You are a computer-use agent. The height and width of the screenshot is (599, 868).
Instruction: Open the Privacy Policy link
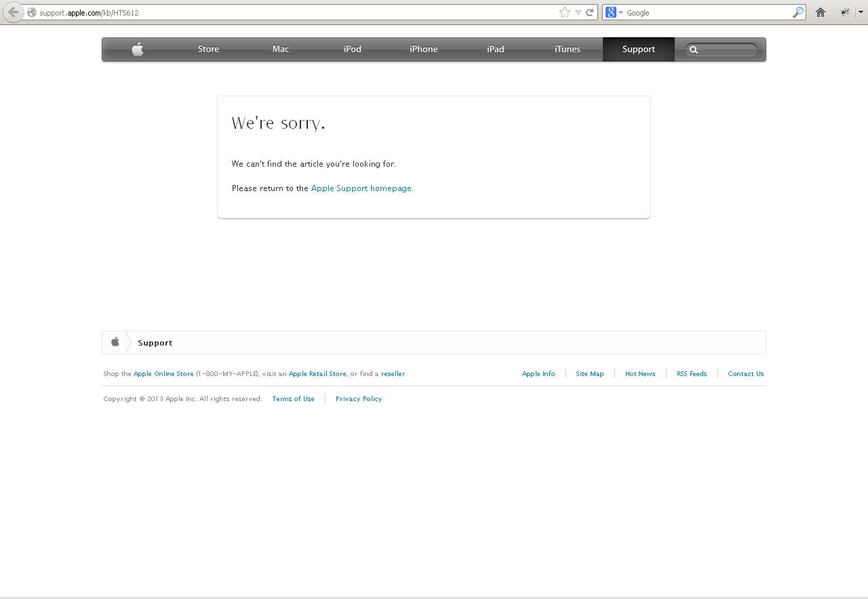tap(359, 399)
